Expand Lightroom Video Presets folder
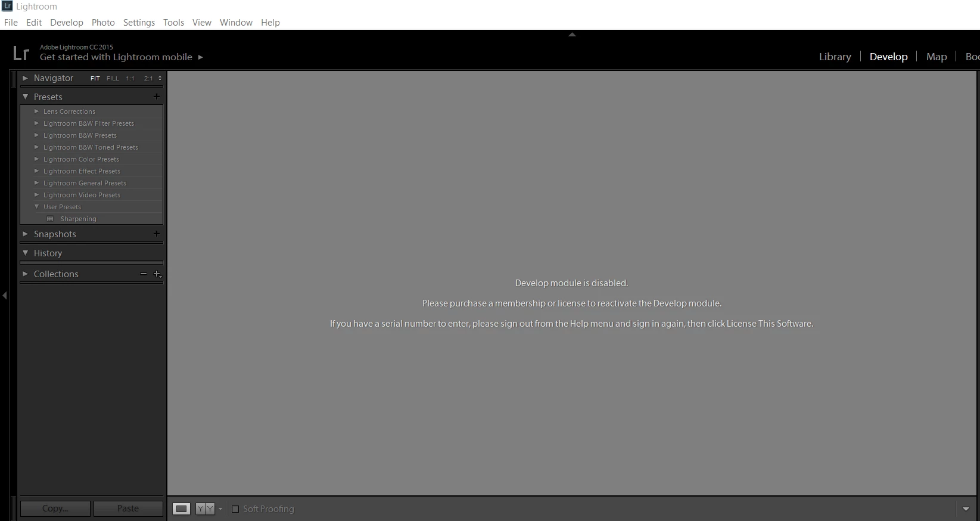The image size is (980, 521). [37, 195]
